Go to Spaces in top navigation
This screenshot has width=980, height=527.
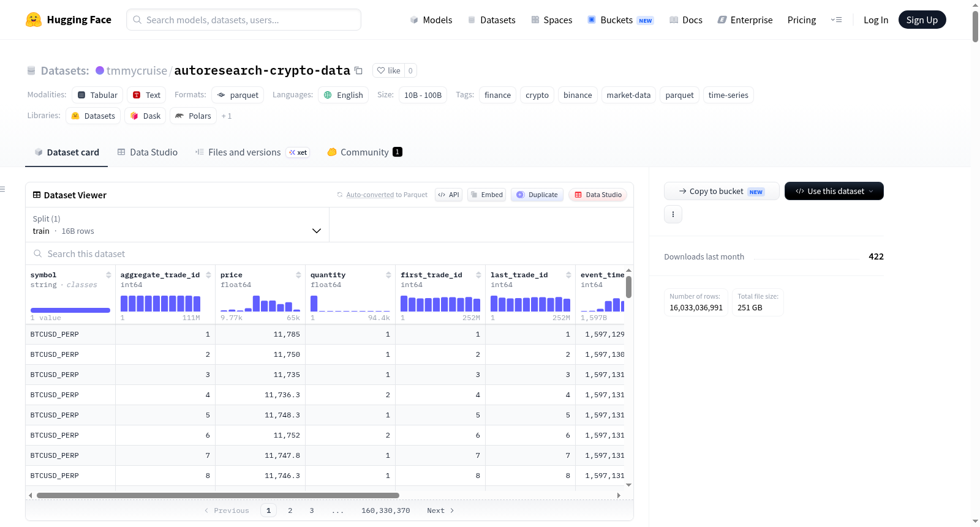[551, 20]
